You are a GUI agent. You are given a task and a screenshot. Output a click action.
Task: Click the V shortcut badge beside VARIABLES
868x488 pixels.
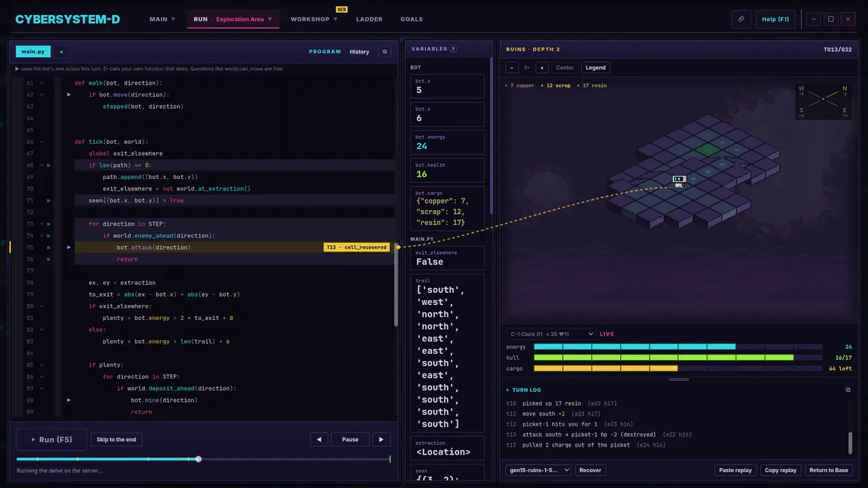[x=453, y=49]
